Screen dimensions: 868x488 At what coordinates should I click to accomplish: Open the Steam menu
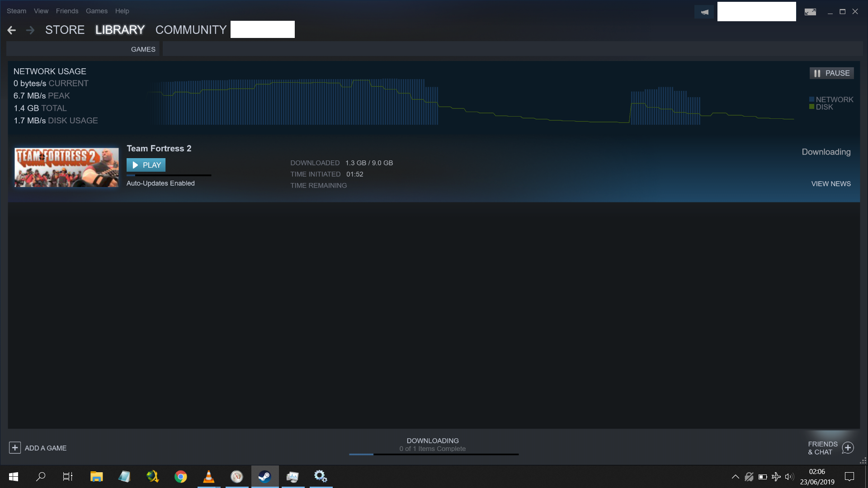[x=16, y=11]
